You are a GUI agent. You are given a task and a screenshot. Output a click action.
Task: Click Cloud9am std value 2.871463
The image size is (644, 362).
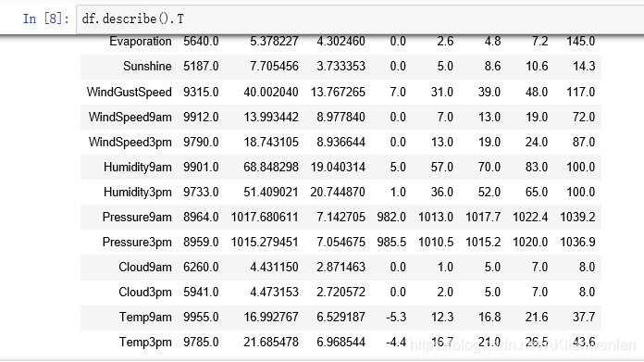tap(341, 267)
